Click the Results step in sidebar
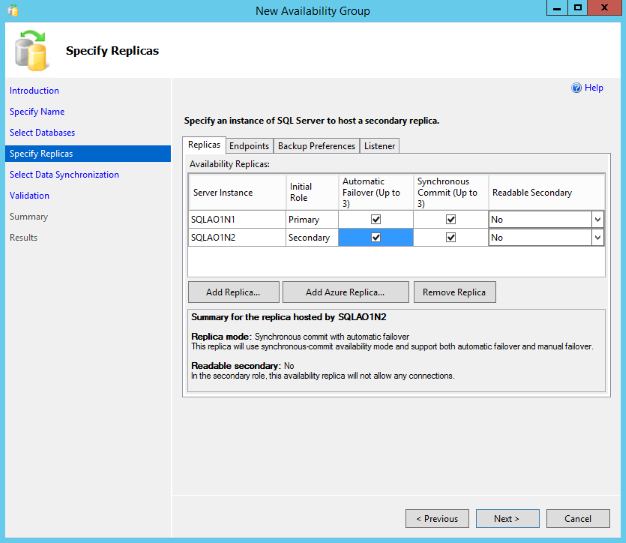The width and height of the screenshot is (626, 543). 24,238
